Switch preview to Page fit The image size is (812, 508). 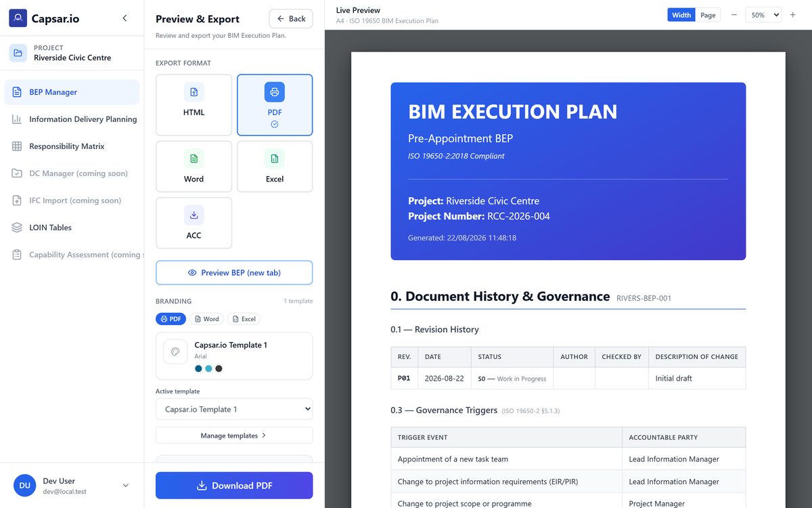(x=708, y=15)
